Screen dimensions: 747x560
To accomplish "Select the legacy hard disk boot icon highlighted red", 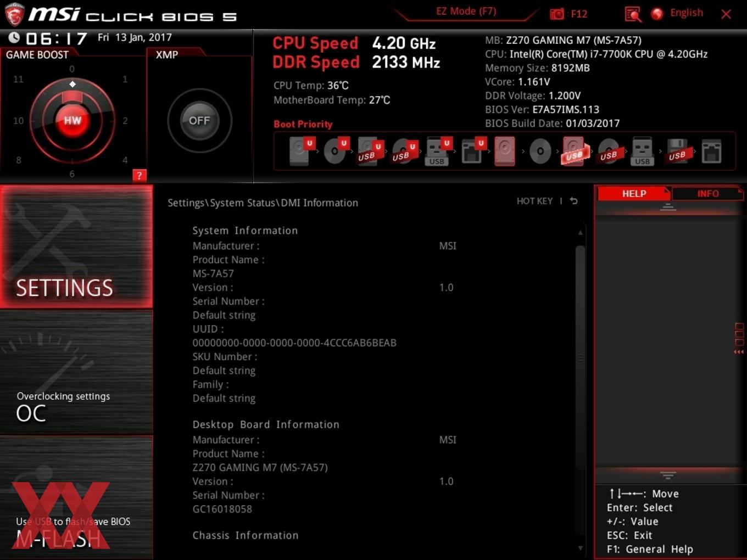I will (505, 151).
